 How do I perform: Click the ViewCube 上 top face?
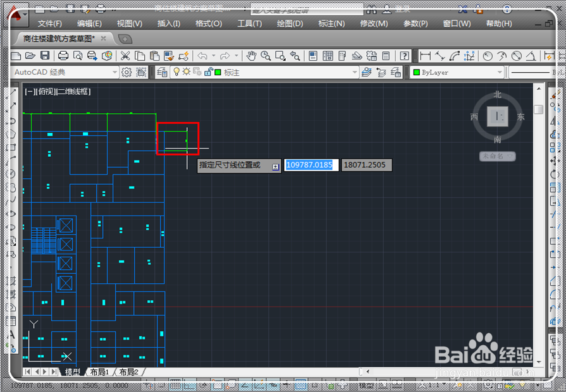click(498, 116)
